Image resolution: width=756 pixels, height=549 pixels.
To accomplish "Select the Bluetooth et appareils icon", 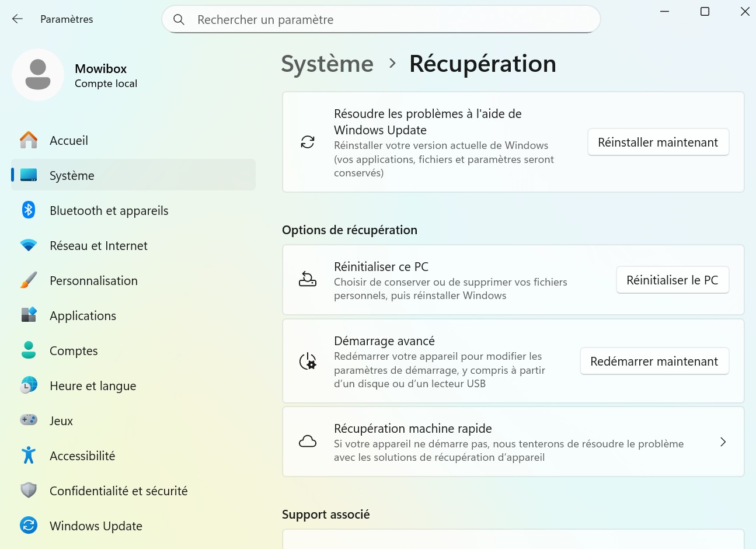I will (28, 210).
